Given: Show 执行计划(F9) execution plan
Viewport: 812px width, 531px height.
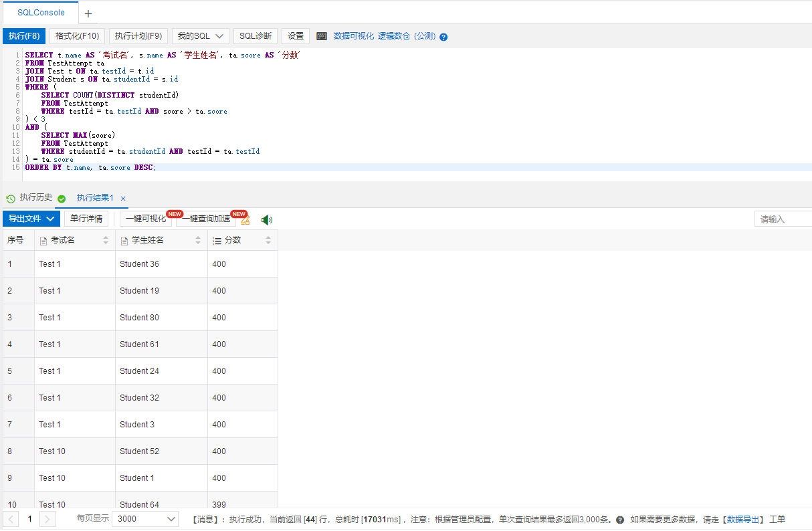Looking at the screenshot, I should (x=138, y=36).
